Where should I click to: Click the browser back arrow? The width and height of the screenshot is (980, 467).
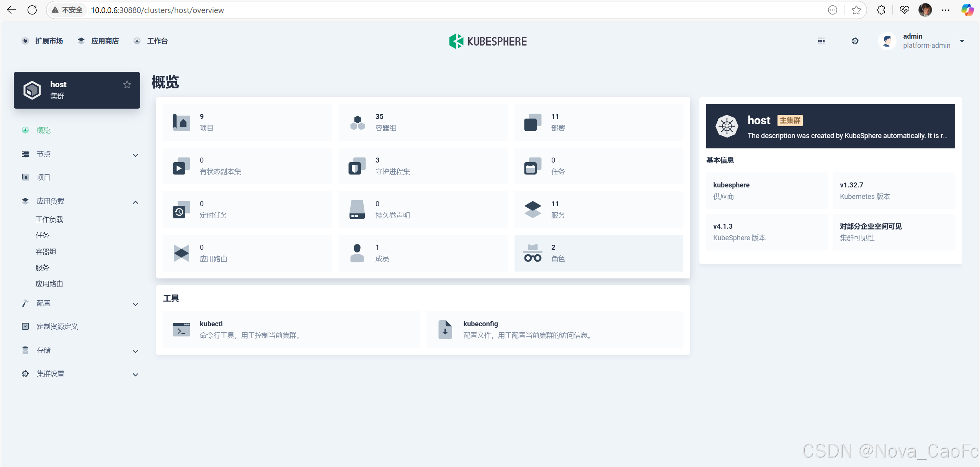tap(11, 10)
